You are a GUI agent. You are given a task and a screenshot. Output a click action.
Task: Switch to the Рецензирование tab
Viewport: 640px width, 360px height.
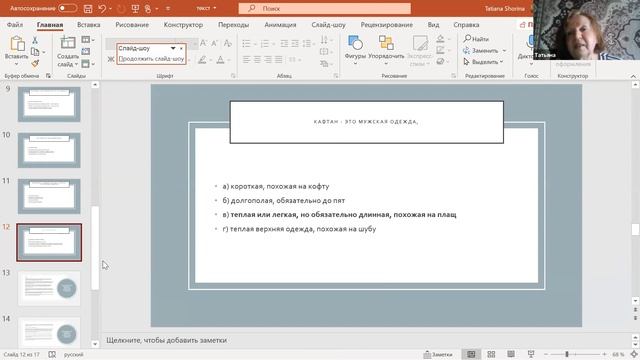[x=387, y=25]
